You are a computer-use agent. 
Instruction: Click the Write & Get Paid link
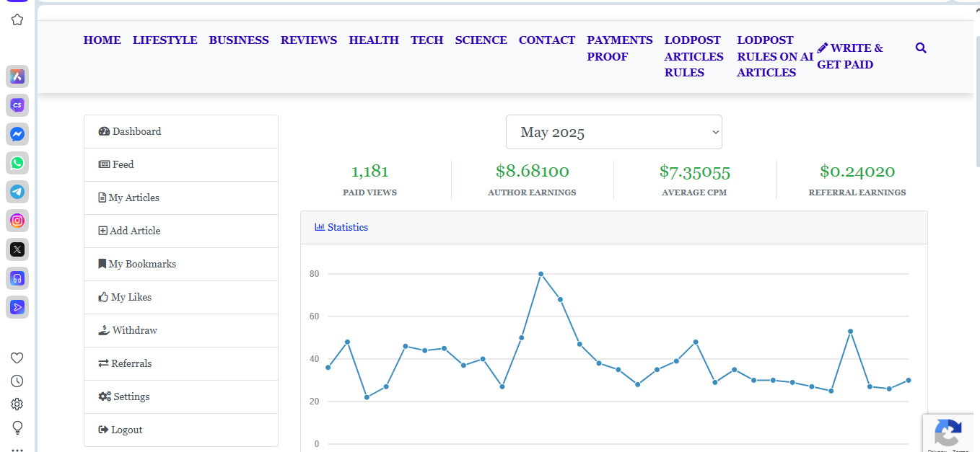[849, 56]
